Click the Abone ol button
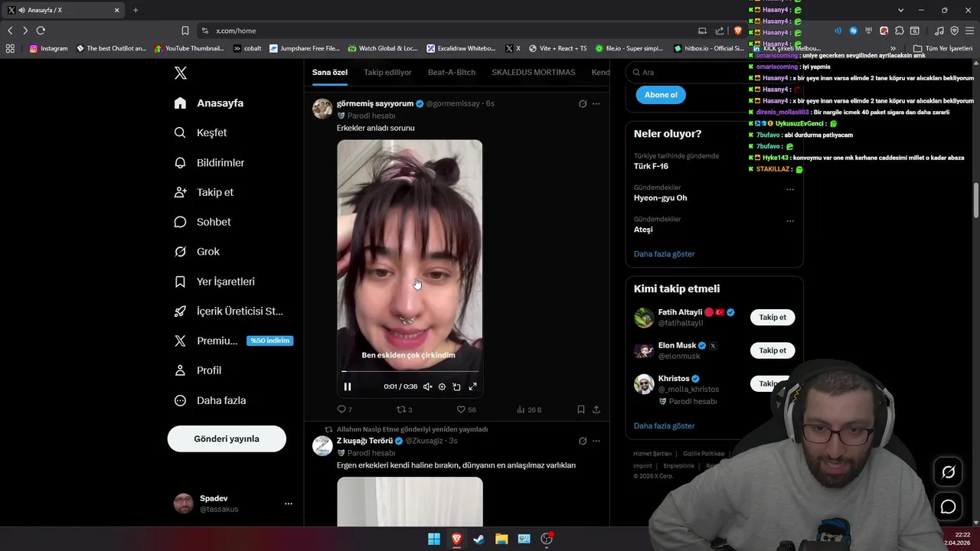 pos(661,95)
